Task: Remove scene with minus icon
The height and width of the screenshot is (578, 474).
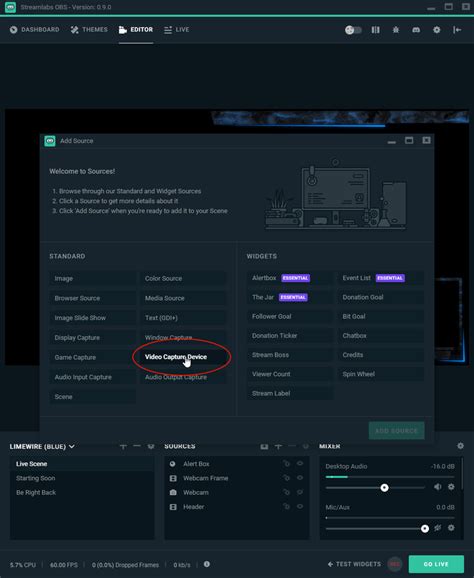Action: (x=137, y=446)
